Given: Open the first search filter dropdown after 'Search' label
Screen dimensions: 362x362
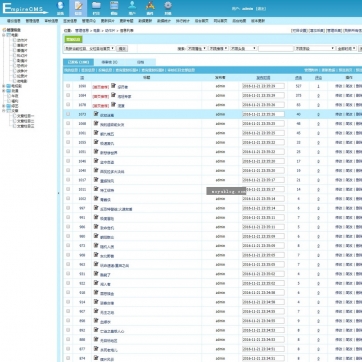Looking at the screenshot, I should [x=197, y=48].
